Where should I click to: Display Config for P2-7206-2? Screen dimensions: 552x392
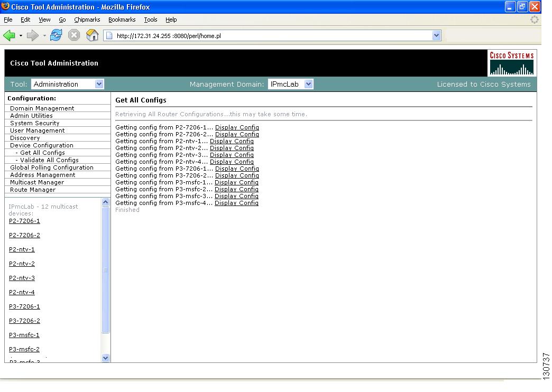(x=237, y=134)
